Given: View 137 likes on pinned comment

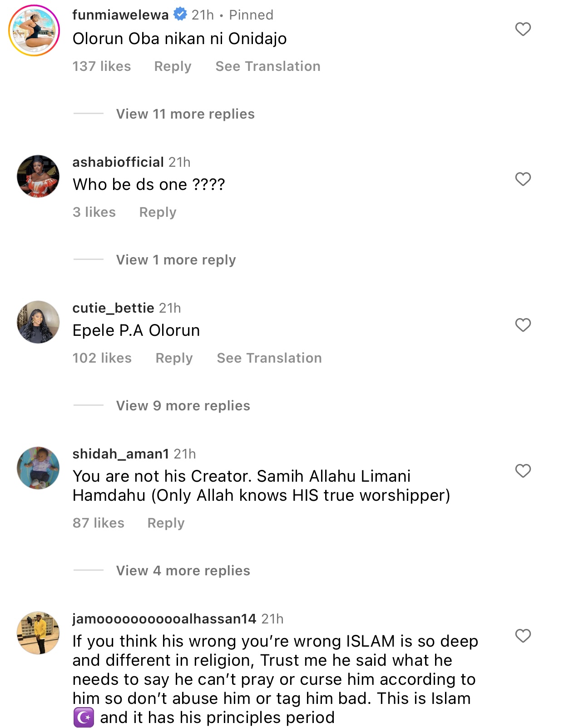Looking at the screenshot, I should 102,66.
